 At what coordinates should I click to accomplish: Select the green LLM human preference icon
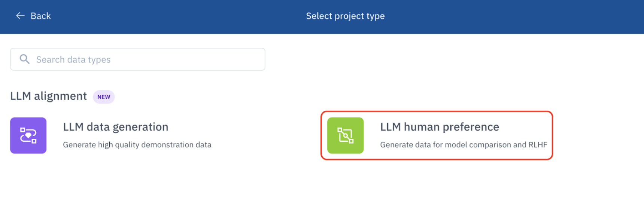pos(345,135)
